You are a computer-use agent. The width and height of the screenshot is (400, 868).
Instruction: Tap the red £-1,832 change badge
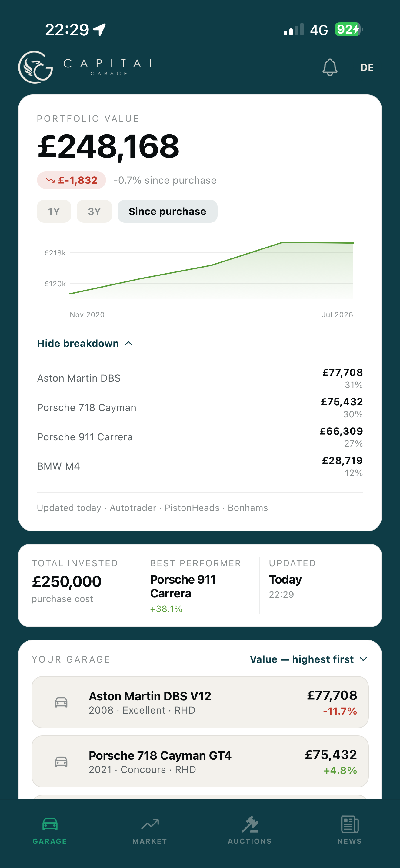tap(72, 180)
